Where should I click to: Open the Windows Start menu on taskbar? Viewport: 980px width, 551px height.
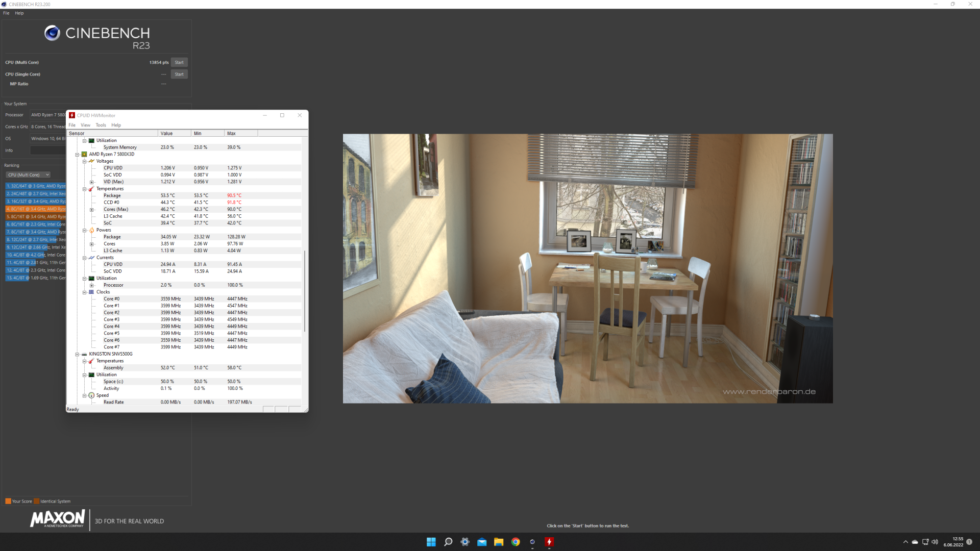coord(431,542)
